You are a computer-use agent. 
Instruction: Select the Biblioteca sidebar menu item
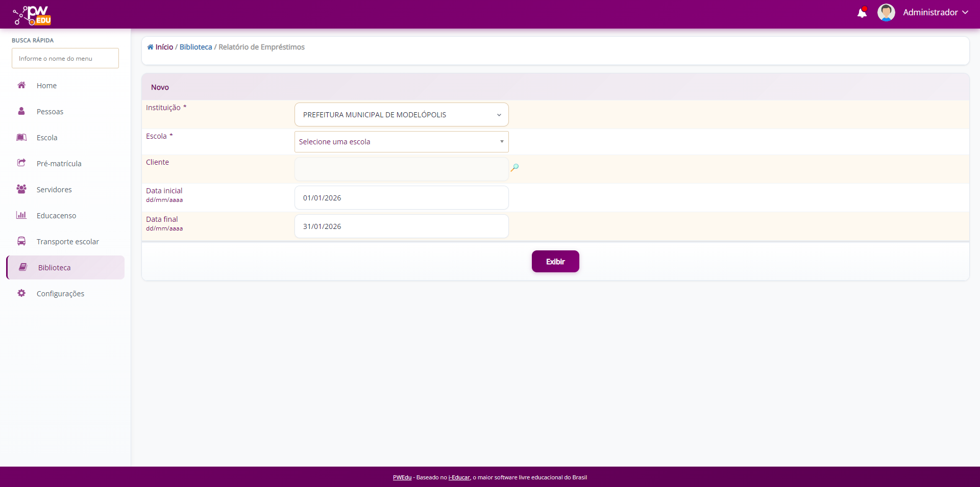click(x=55, y=268)
